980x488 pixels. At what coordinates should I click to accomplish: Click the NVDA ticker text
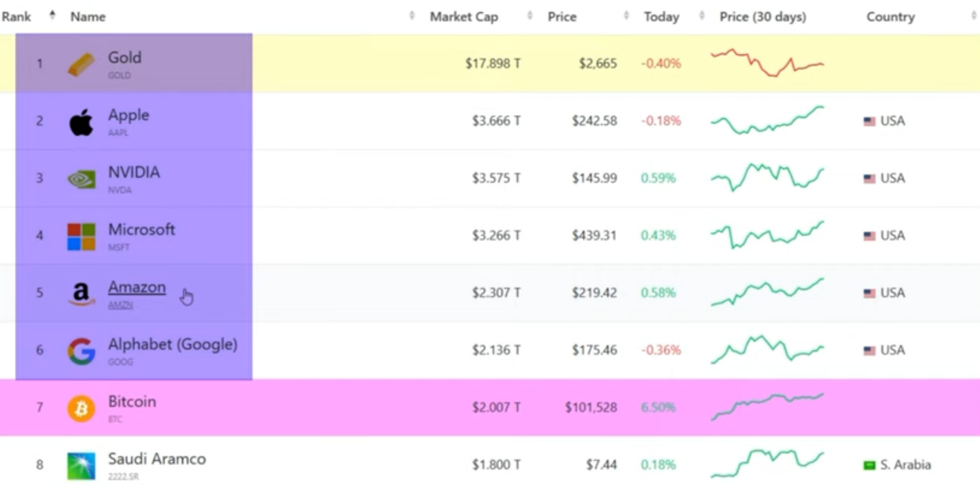tap(120, 190)
